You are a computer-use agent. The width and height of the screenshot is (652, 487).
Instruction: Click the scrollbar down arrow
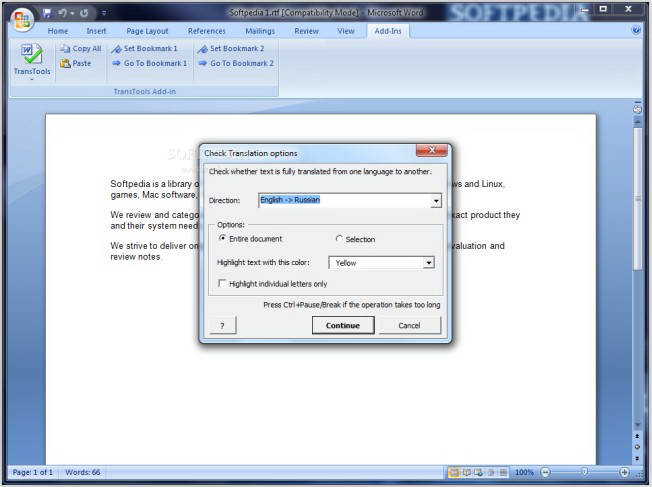[637, 425]
